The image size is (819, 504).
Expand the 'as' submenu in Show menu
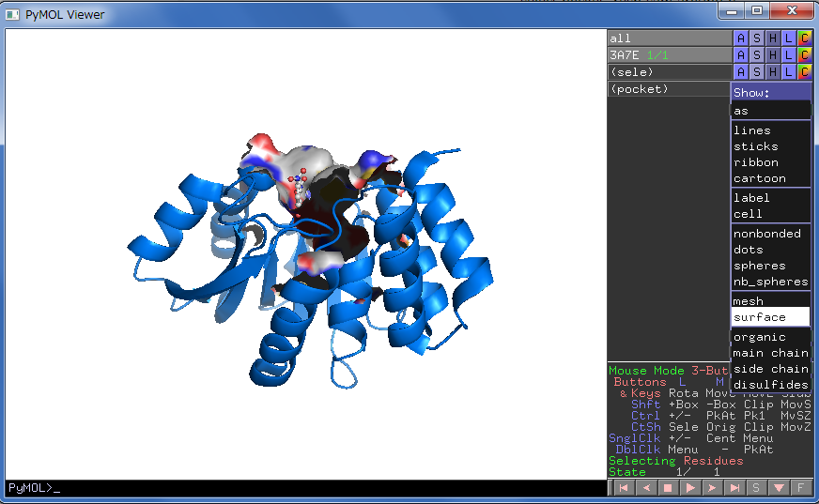(x=770, y=111)
